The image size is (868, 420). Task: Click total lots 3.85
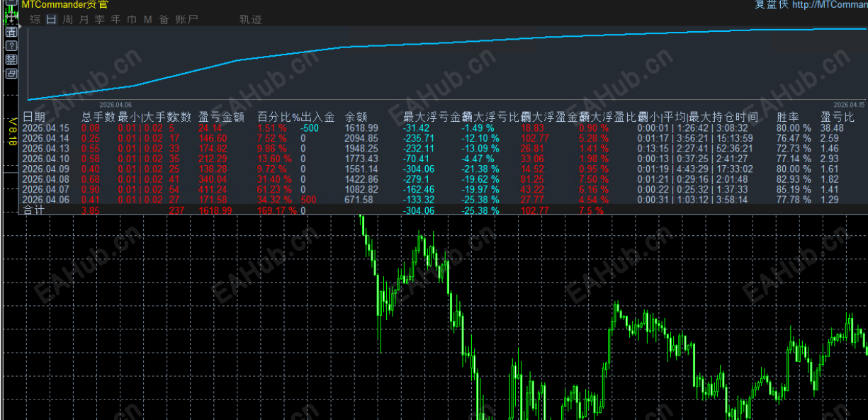click(90, 211)
